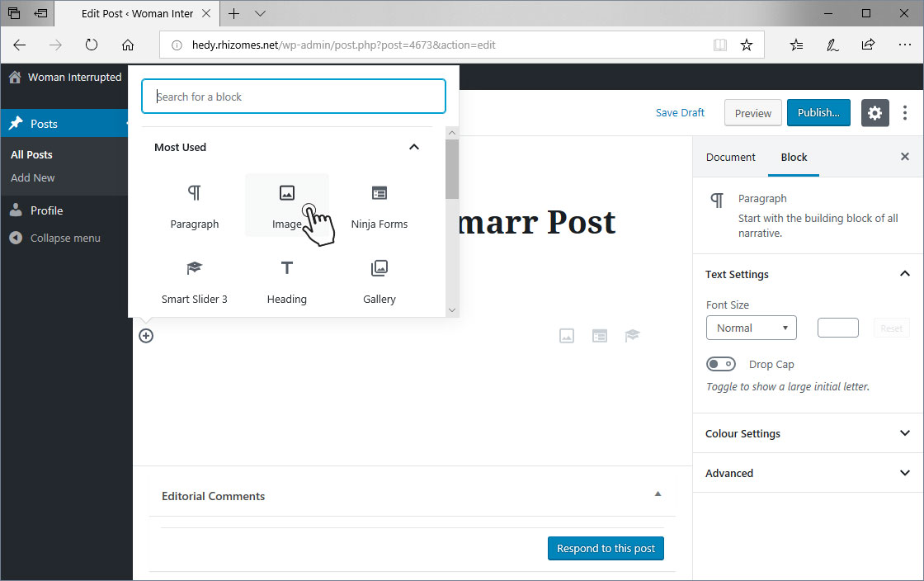Viewport: 924px width, 581px height.
Task: Close the settings sidebar panel
Action: 905,156
